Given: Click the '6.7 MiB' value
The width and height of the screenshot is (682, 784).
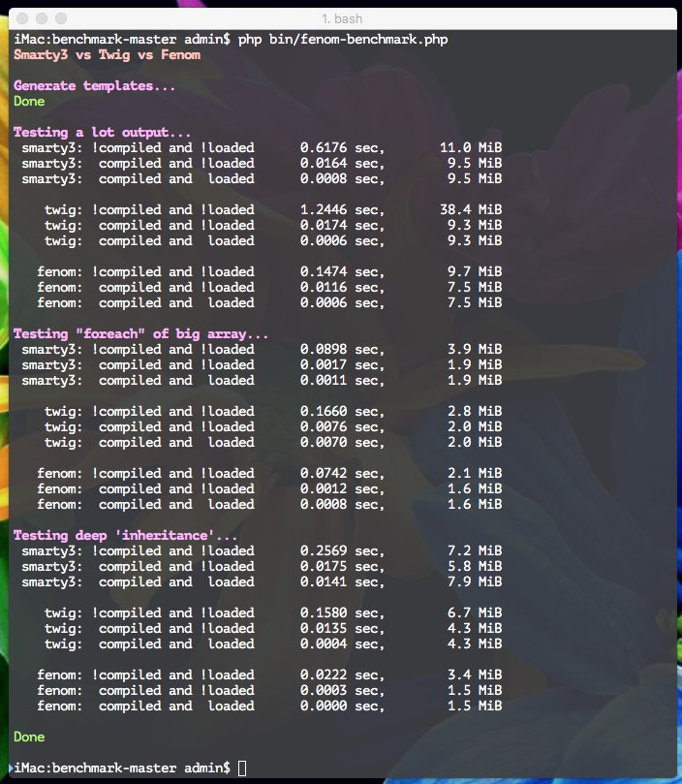Looking at the screenshot, I should (475, 613).
